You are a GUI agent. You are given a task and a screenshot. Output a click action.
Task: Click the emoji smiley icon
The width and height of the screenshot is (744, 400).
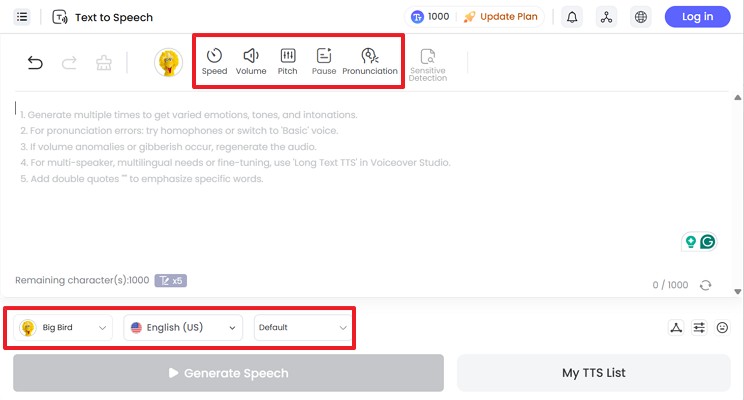click(x=722, y=327)
